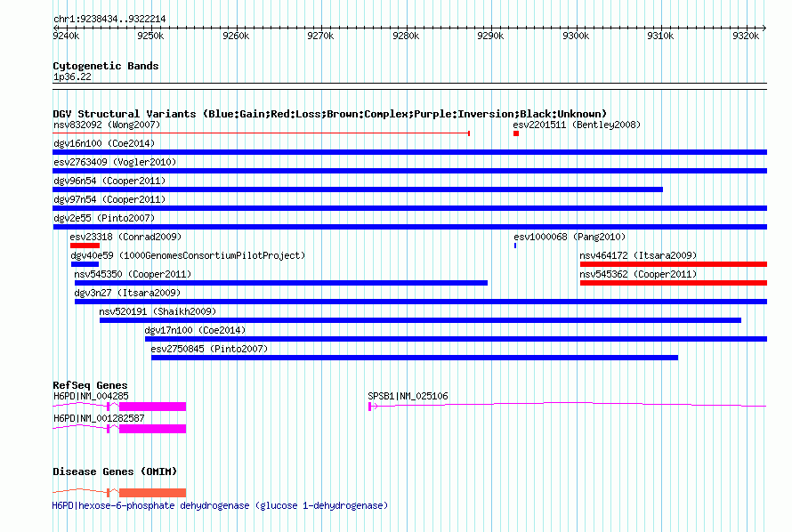Open the nsv832092 (Wong2007) variant label
Viewport: 792px width, 532px height.
tap(107, 125)
